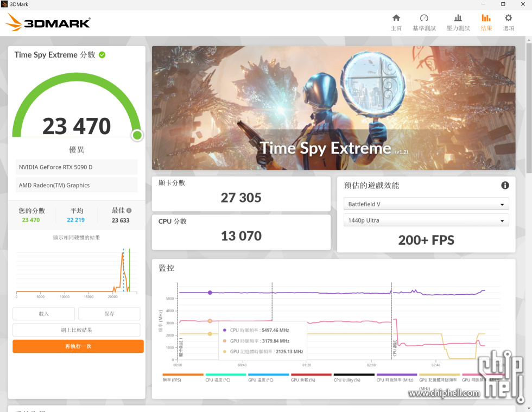Click the info icon next to 最佳
This screenshot has width=532, height=412.
pyautogui.click(x=129, y=211)
